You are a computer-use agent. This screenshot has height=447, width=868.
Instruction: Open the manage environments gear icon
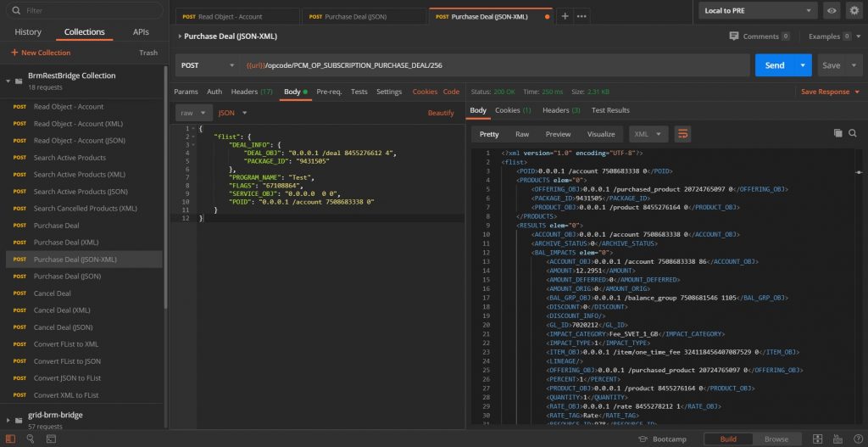(x=854, y=10)
